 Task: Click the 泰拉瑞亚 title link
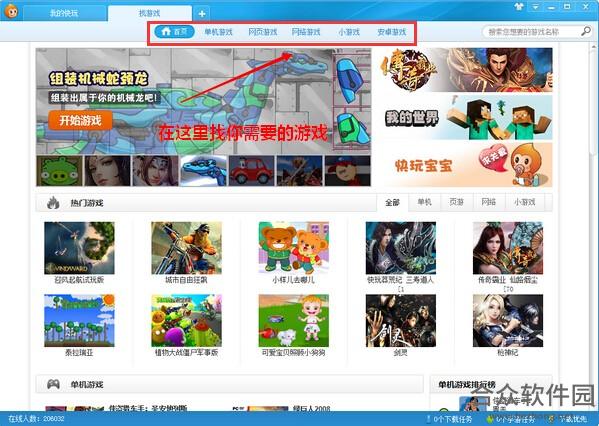click(x=79, y=353)
